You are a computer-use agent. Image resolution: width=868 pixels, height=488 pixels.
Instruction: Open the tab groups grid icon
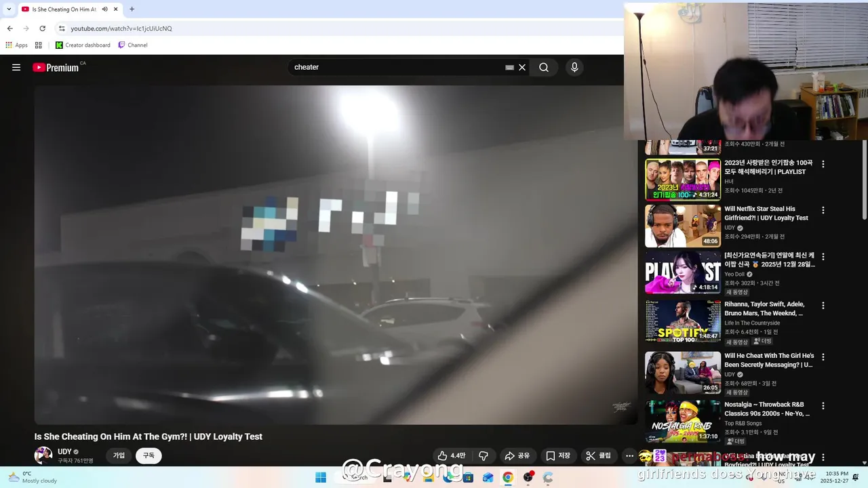pyautogui.click(x=39, y=45)
